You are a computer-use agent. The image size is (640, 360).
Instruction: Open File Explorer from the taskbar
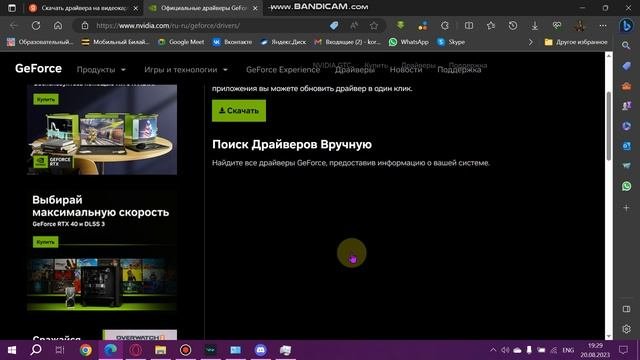tap(160, 350)
